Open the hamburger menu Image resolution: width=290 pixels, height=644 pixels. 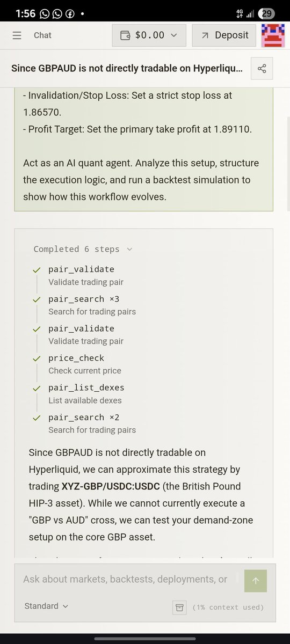click(x=17, y=35)
